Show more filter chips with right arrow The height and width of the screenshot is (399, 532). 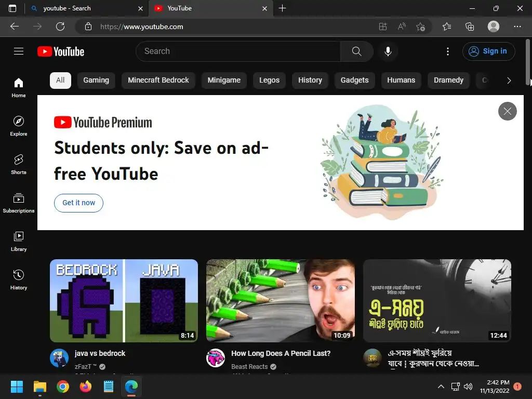509,81
